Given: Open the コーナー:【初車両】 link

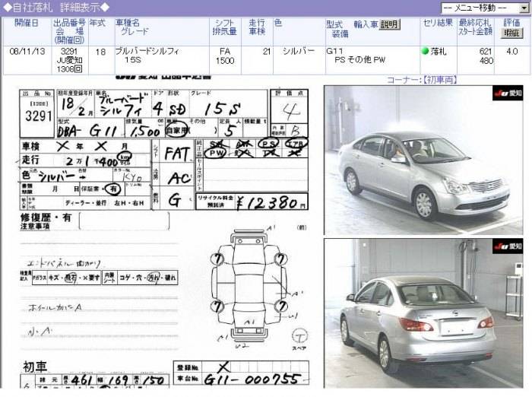Looking at the screenshot, I should pos(423,80).
